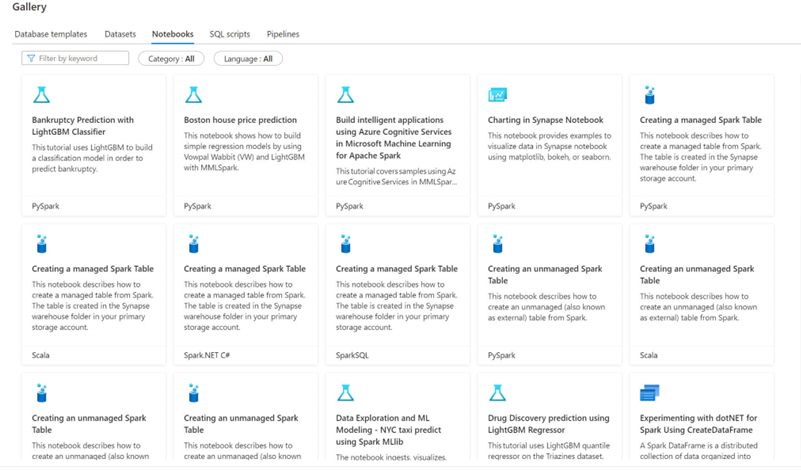Image resolution: width=801 pixels, height=470 pixels.
Task: Open the Pipelines tab
Action: pos(283,34)
